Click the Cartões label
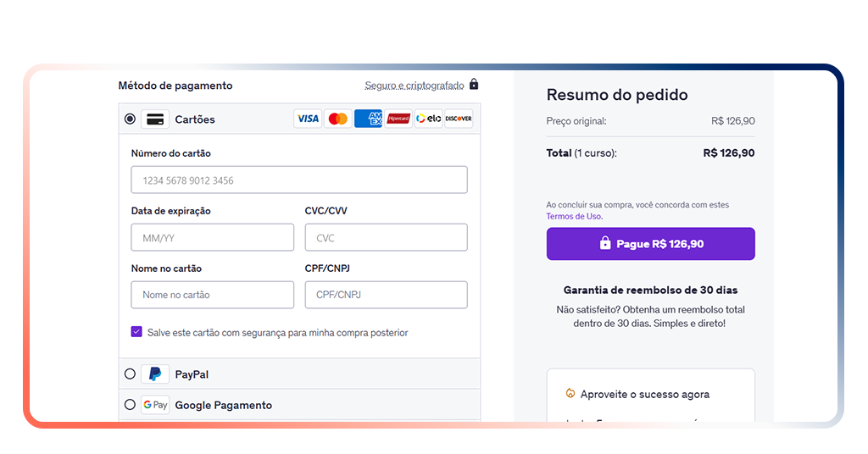Image resolution: width=868 pixels, height=454 pixels. [195, 119]
